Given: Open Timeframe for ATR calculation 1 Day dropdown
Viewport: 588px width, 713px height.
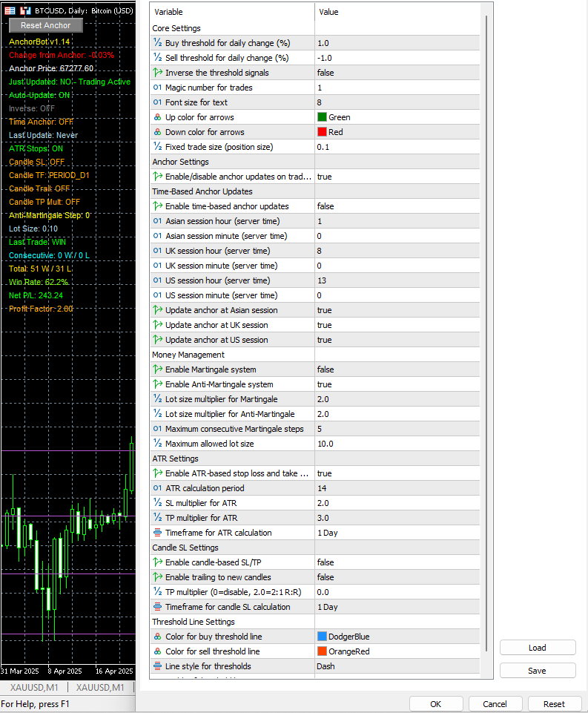Looking at the screenshot, I should [397, 533].
